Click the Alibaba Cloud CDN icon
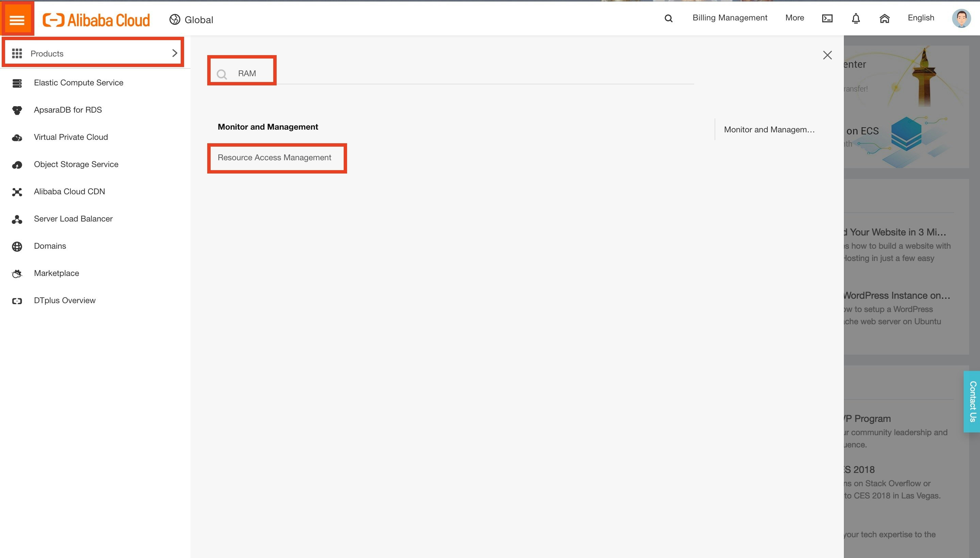 (x=17, y=192)
